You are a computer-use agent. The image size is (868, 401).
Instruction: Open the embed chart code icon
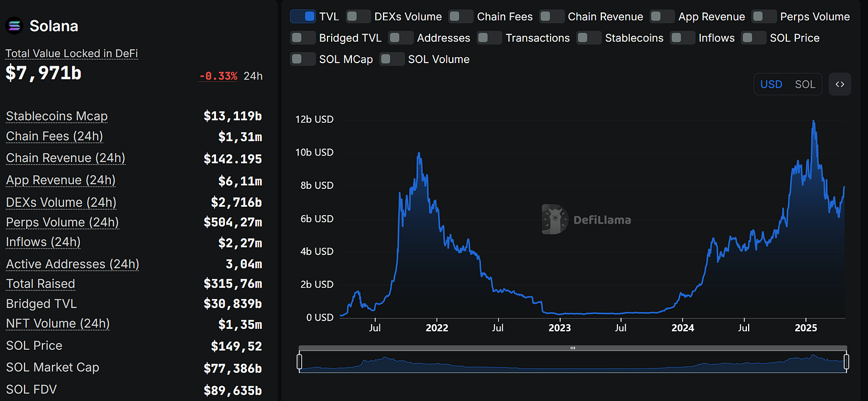pos(839,84)
